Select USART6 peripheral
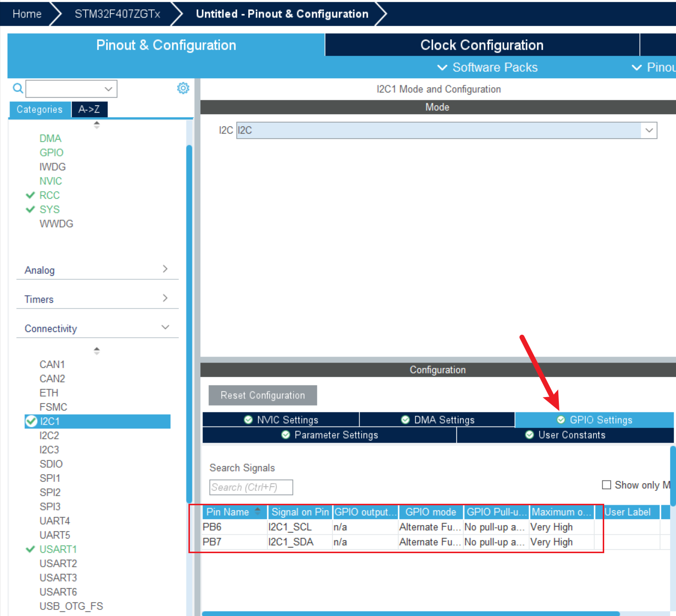 click(58, 592)
